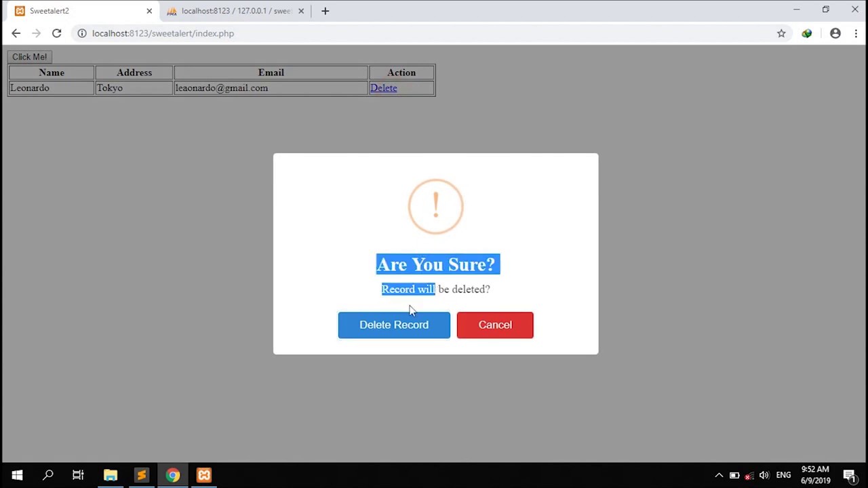
Task: Open a new browser tab
Action: 325,11
